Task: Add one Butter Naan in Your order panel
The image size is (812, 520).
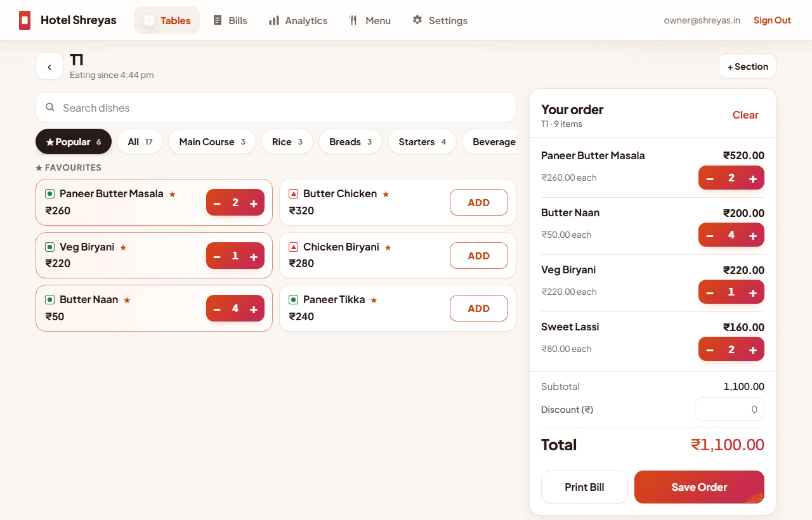Action: coord(753,235)
